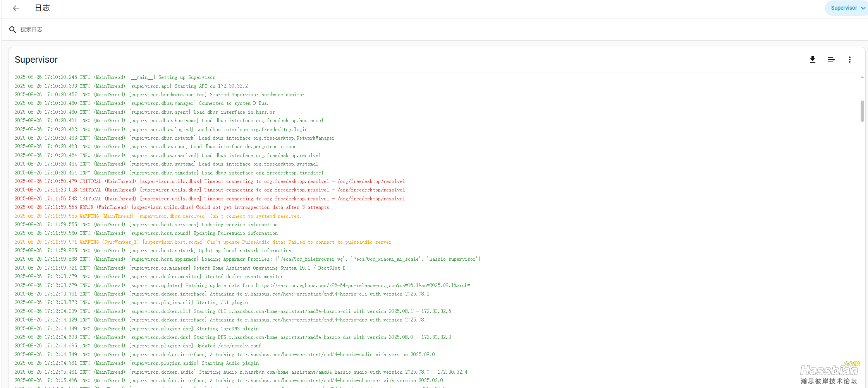Select 'Starting Audio r.hassbus.com' log line

(x=241, y=372)
